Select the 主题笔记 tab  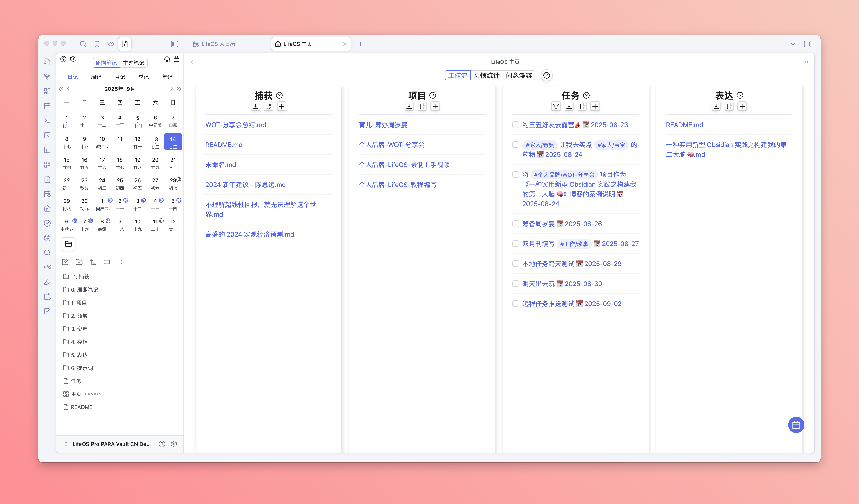pyautogui.click(x=133, y=63)
